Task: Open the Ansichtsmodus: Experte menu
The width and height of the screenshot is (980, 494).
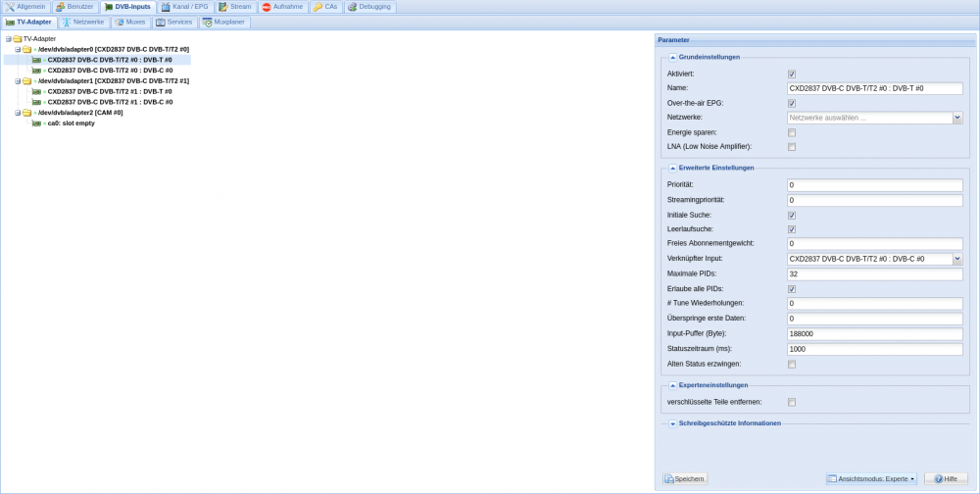Action: (871, 479)
